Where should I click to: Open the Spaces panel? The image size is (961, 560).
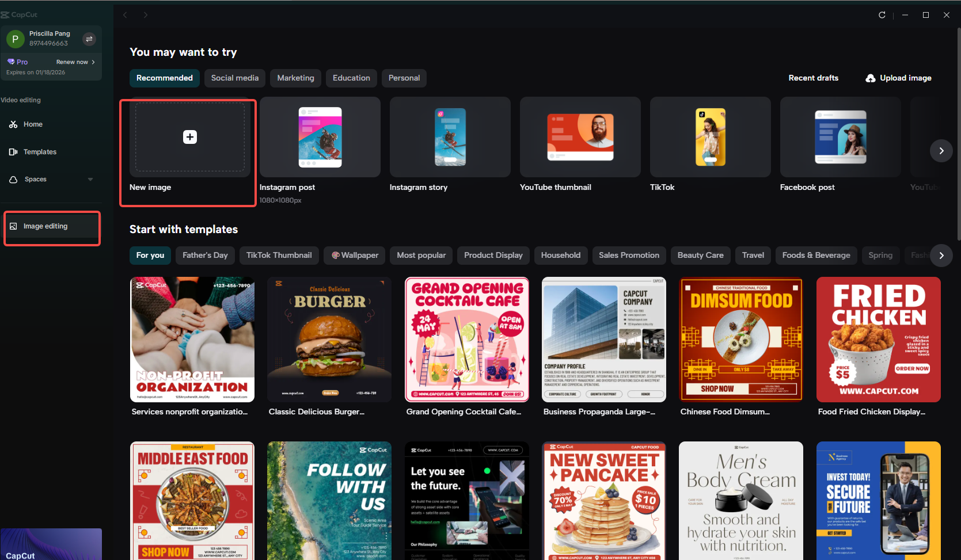click(36, 179)
